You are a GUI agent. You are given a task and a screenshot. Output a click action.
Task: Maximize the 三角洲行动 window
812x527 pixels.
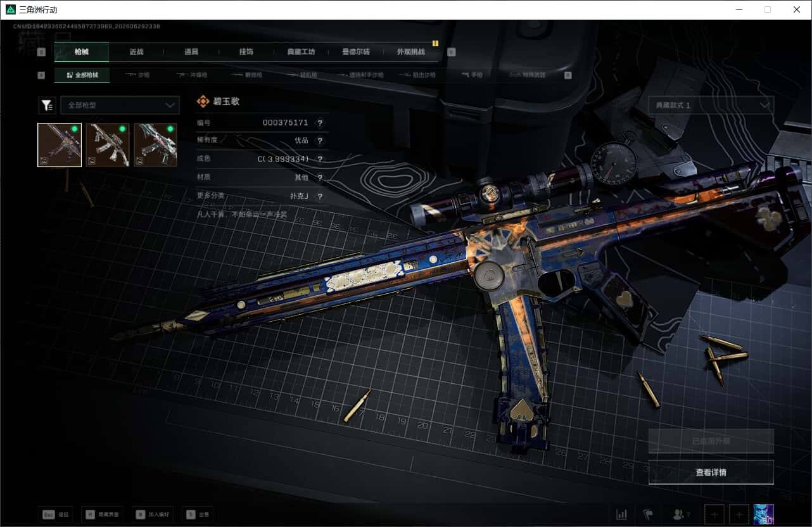pos(768,10)
